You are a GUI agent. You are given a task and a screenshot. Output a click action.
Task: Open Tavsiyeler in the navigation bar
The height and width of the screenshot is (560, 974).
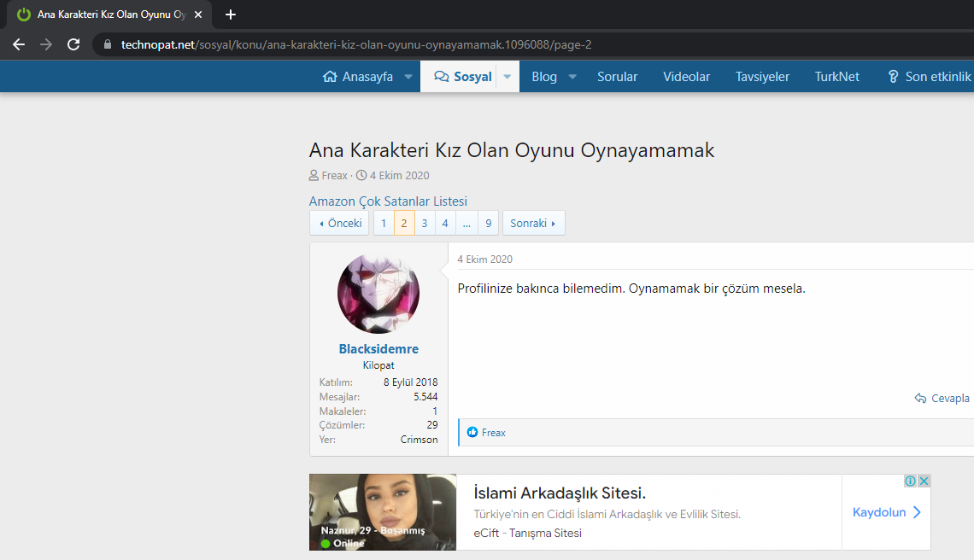pos(762,76)
